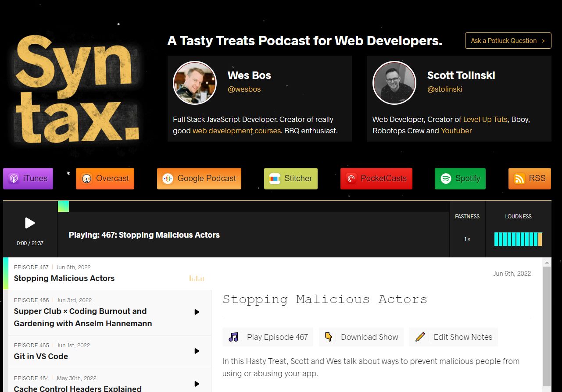
Task: Click the Scott Tolinski name heading
Action: pos(461,75)
